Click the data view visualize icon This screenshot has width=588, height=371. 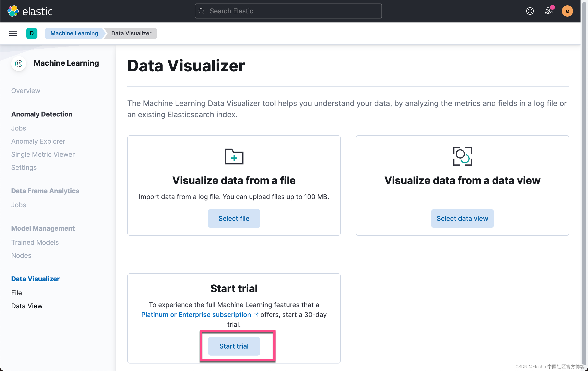(462, 156)
